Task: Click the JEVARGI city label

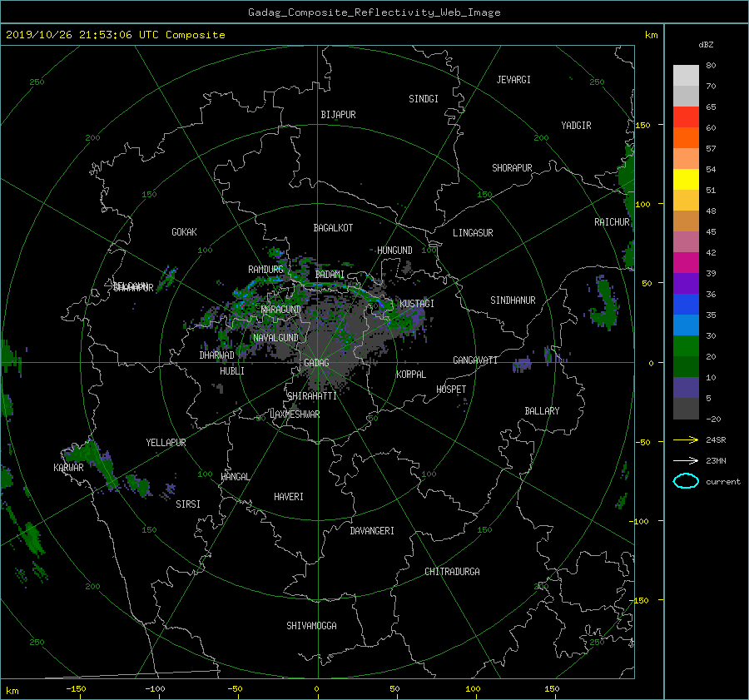Action: point(513,80)
